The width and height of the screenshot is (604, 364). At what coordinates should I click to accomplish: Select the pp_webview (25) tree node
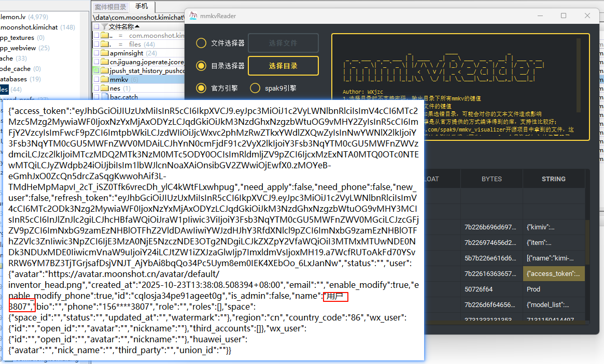coord(25,48)
